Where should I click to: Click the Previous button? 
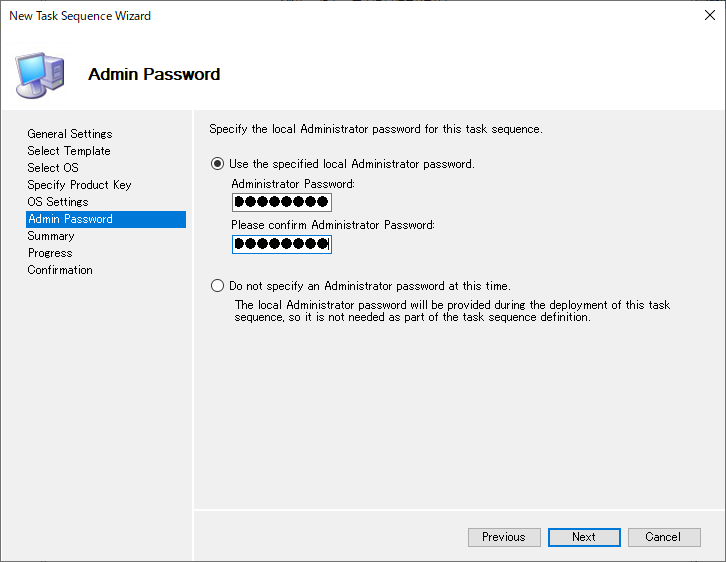(x=504, y=537)
